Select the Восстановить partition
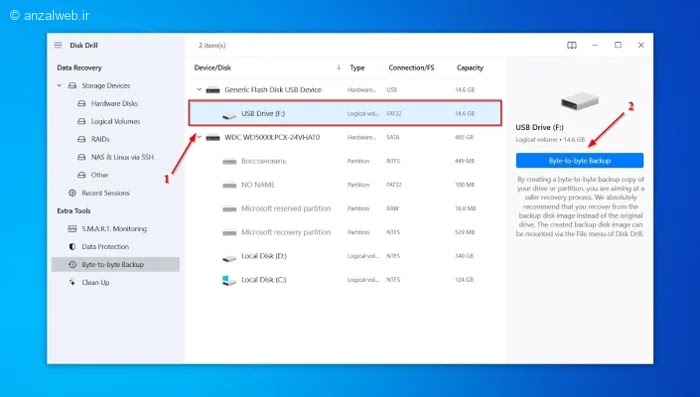Viewport: 700px width, 397px height. [345, 161]
